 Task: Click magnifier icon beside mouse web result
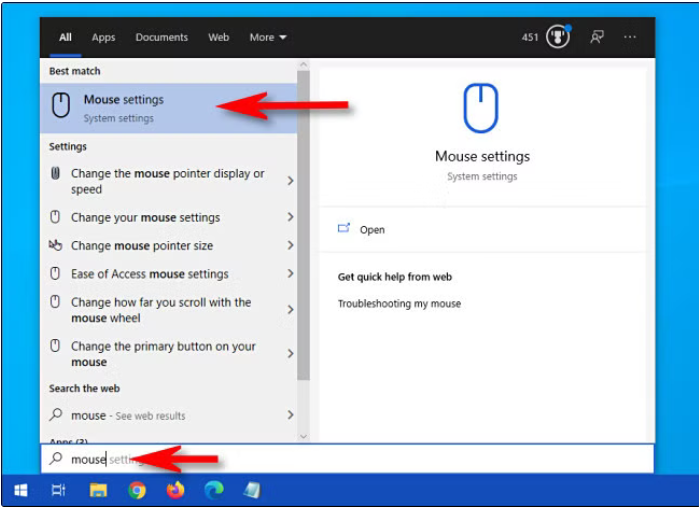click(55, 415)
